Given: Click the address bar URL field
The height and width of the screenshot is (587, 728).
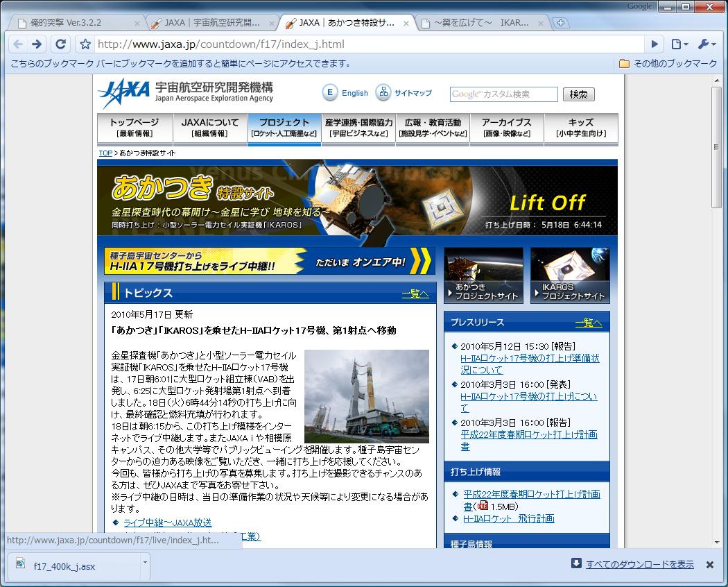Looking at the screenshot, I should 369,44.
